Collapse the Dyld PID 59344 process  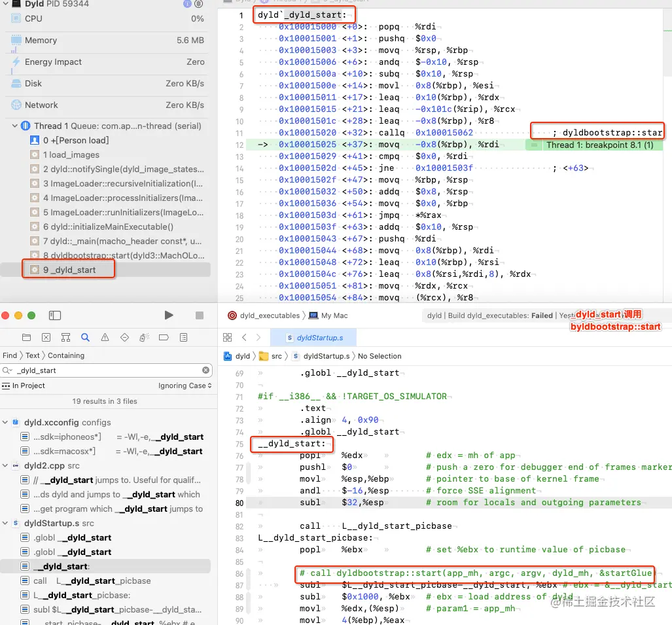tap(6, 4)
